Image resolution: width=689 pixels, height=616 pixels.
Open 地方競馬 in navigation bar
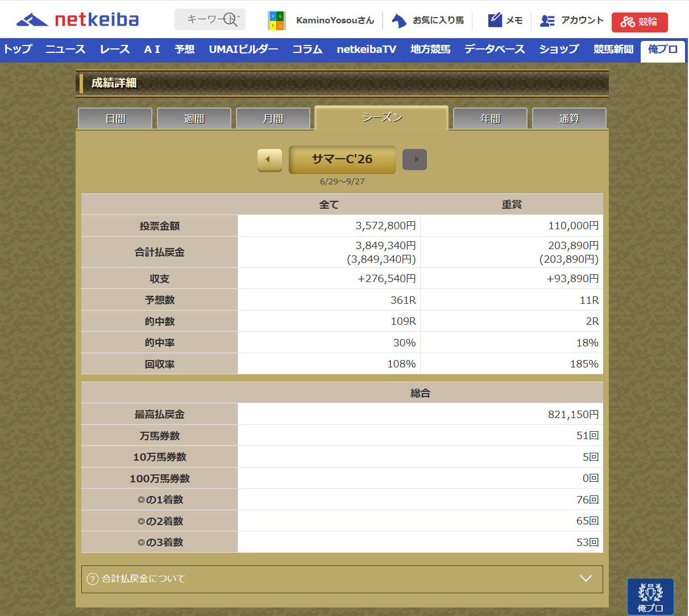tap(430, 49)
